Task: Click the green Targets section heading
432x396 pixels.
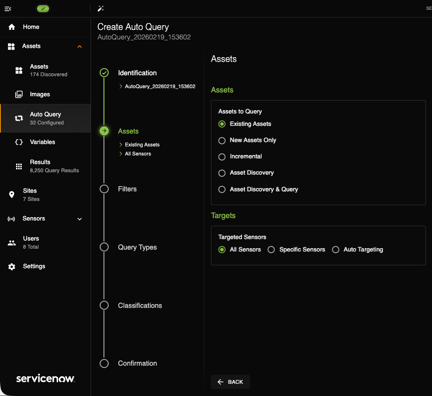Action: [223, 216]
